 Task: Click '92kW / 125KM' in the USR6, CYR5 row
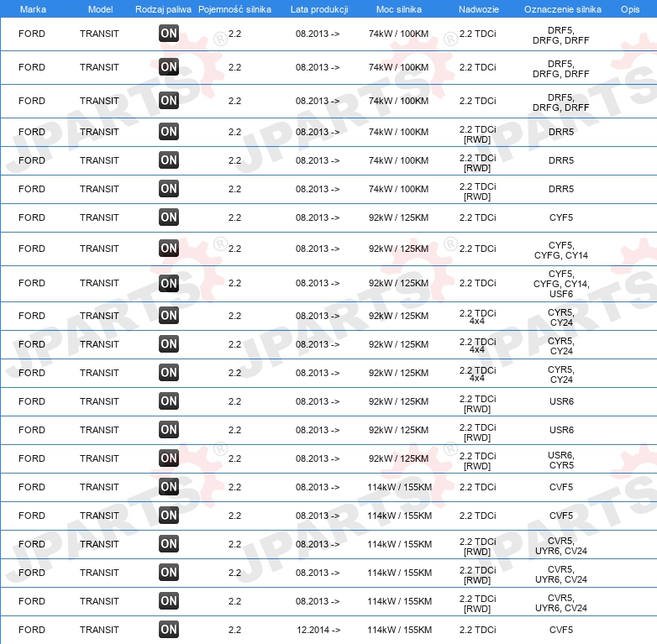398,458
